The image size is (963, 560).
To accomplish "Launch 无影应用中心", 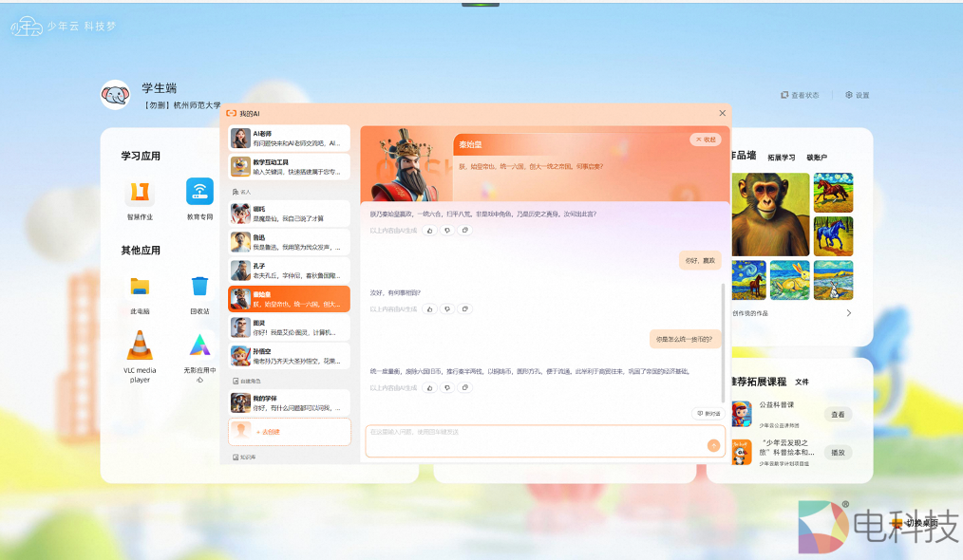I will click(x=199, y=345).
